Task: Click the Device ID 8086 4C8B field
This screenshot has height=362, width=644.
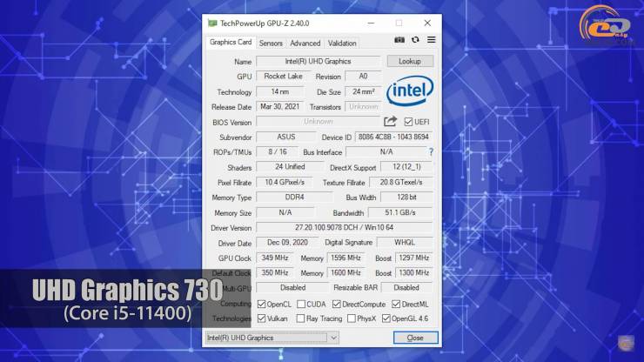Action: 393,137
